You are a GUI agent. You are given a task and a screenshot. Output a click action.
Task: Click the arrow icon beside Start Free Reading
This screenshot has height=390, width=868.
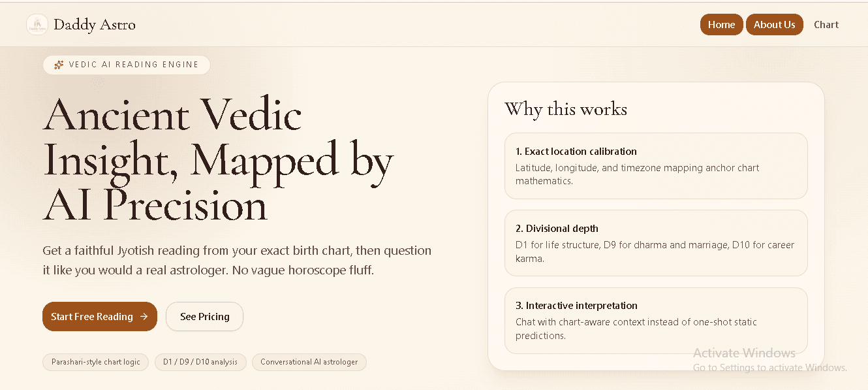(144, 317)
